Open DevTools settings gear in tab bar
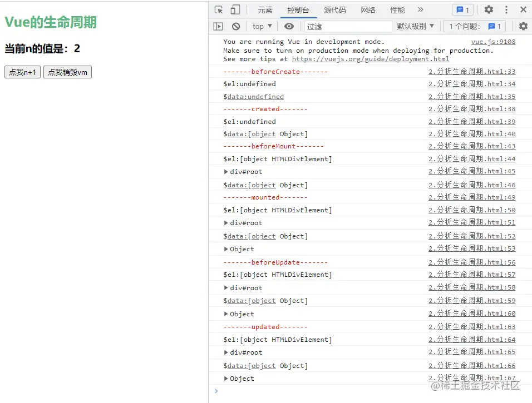 [x=489, y=10]
